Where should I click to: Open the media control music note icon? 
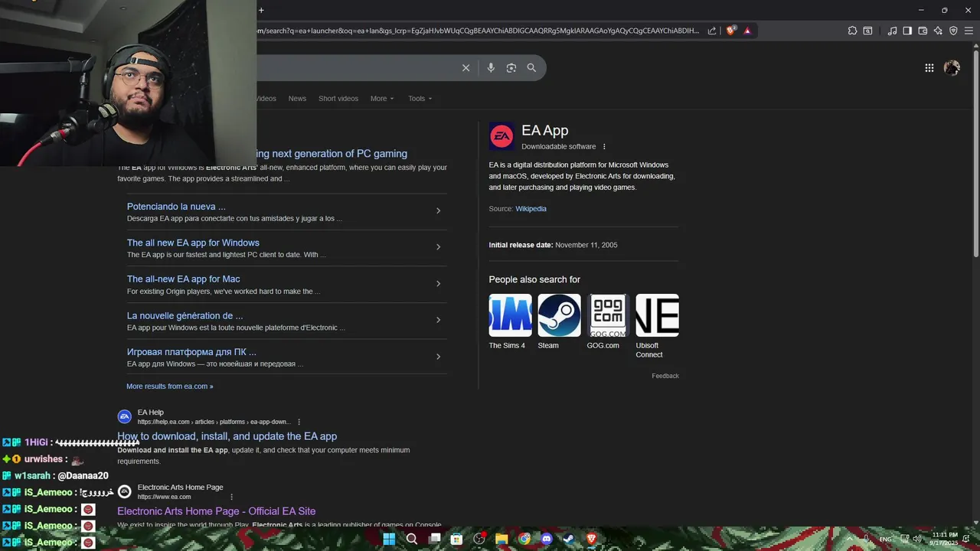(x=892, y=31)
